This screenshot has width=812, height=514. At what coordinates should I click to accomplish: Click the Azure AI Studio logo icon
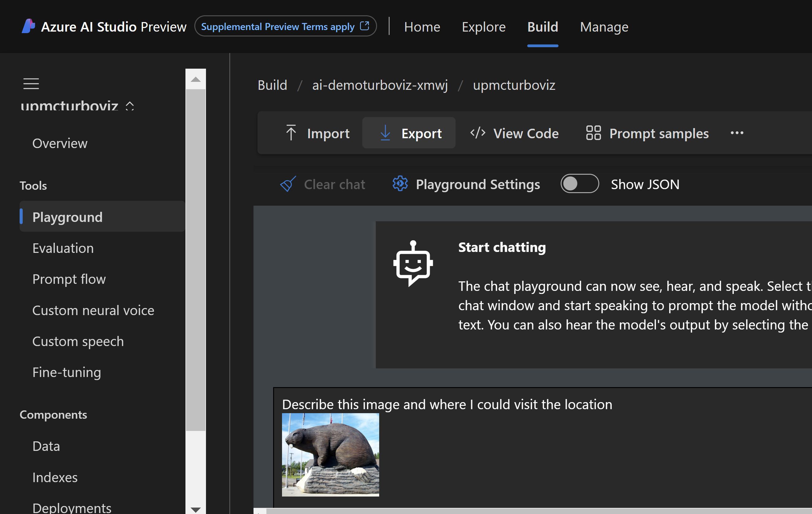pyautogui.click(x=28, y=26)
